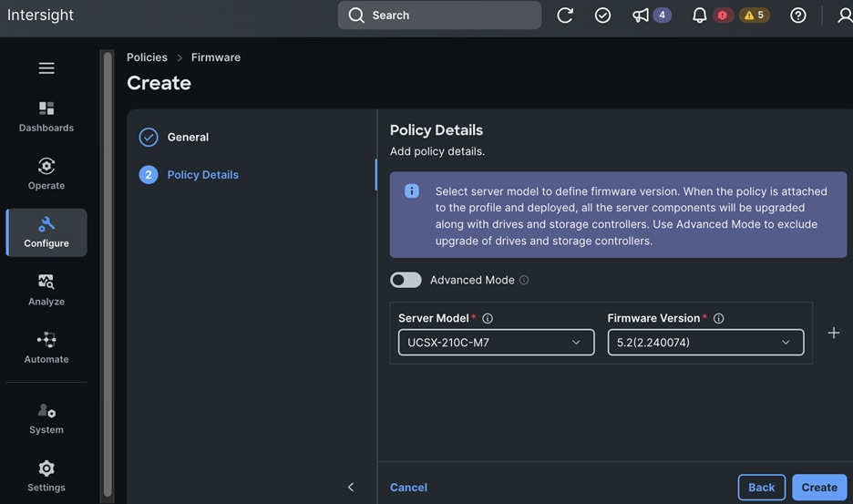Open Settings in the sidebar
The width and height of the screenshot is (853, 504).
point(46,477)
